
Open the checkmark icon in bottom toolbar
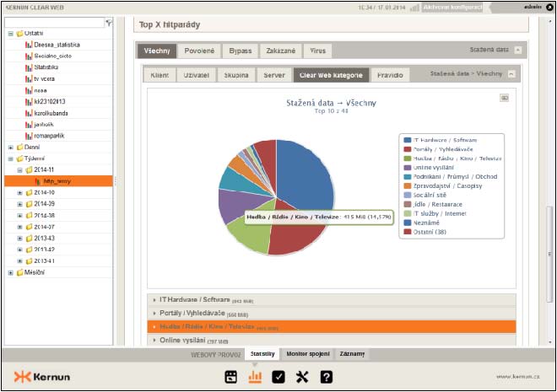tap(278, 377)
